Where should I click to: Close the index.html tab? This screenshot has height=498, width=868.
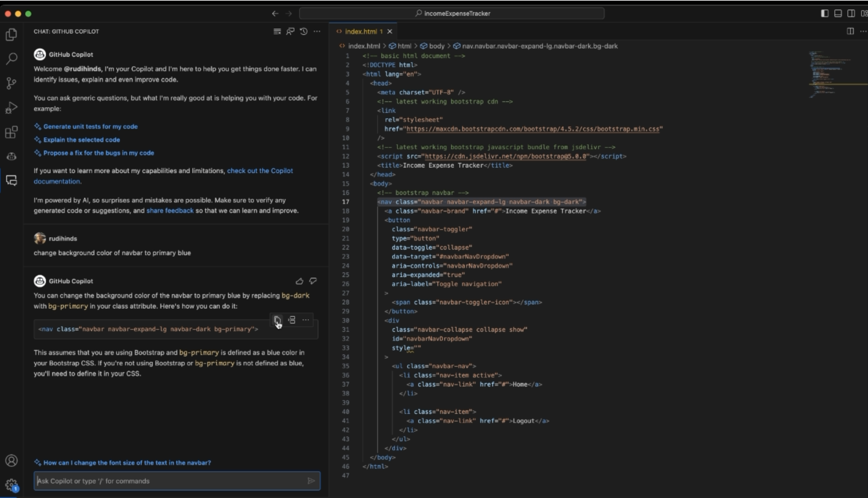pyautogui.click(x=390, y=31)
